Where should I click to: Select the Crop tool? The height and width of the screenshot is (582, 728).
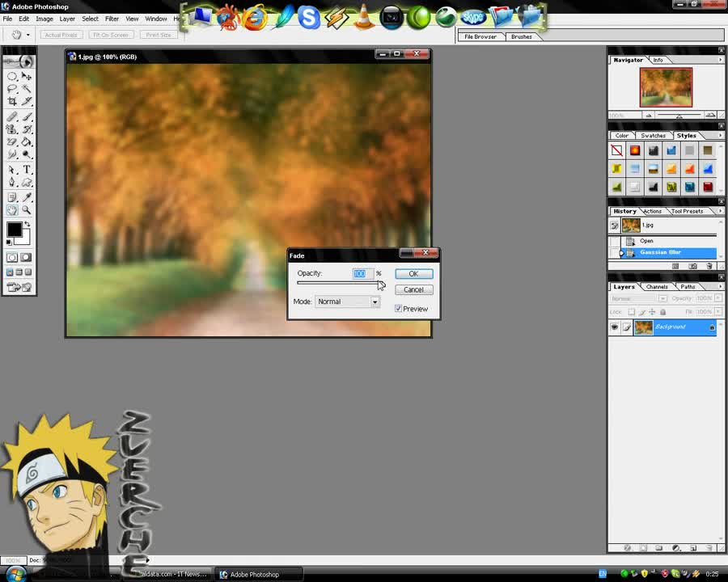click(x=12, y=101)
